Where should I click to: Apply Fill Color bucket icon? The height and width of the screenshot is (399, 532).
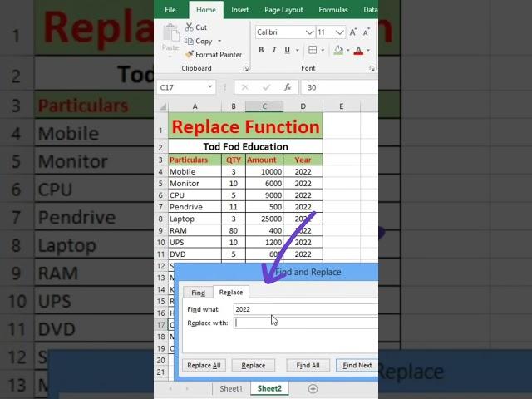pos(338,51)
